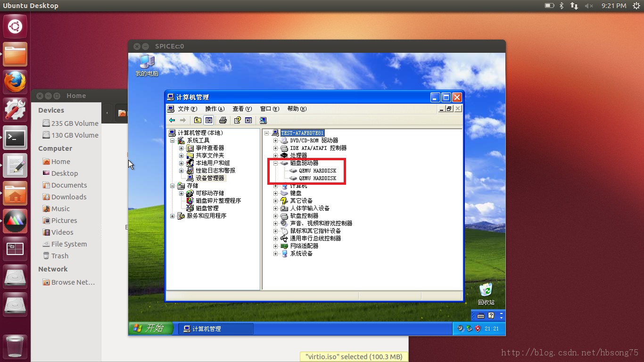Image resolution: width=644 pixels, height=362 pixels.
Task: Open the battery indicator menu
Action: point(549,6)
